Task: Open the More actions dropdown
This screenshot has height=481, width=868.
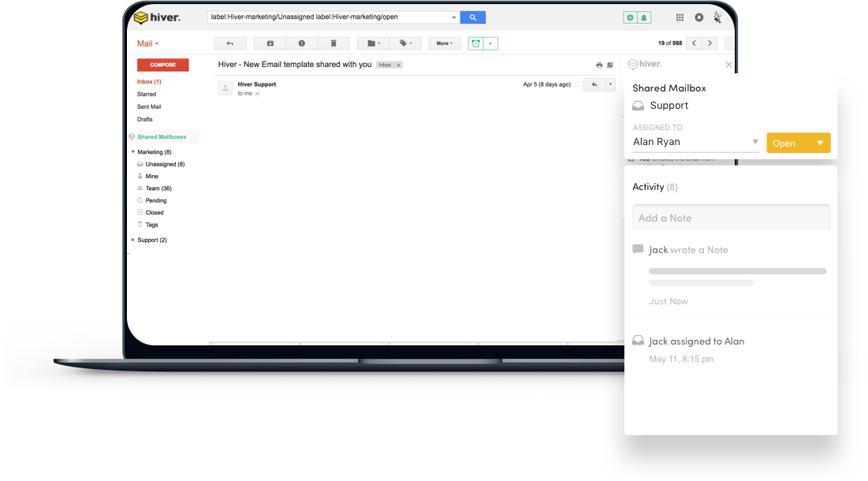Action: tap(445, 43)
